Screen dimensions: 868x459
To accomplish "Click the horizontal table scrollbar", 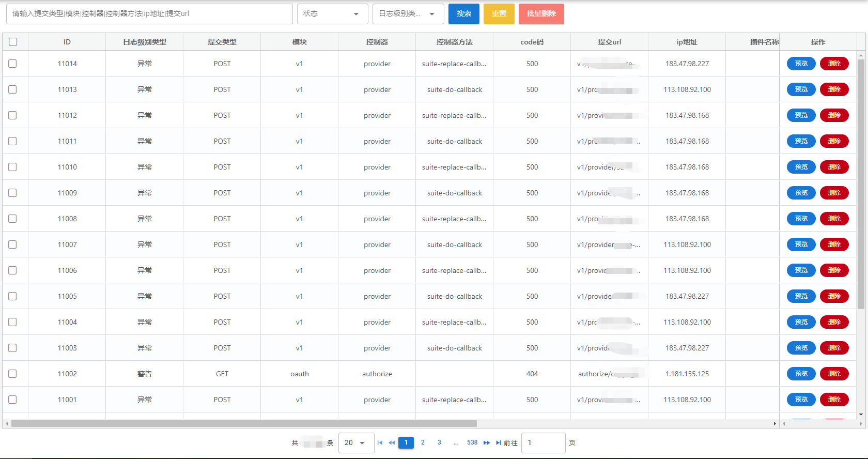I will 244,423.
